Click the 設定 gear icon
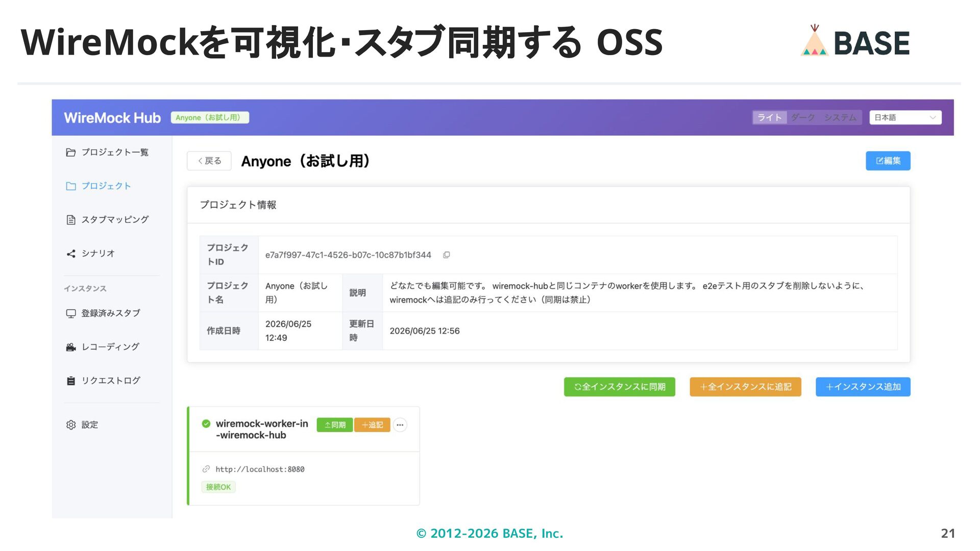 tap(71, 425)
